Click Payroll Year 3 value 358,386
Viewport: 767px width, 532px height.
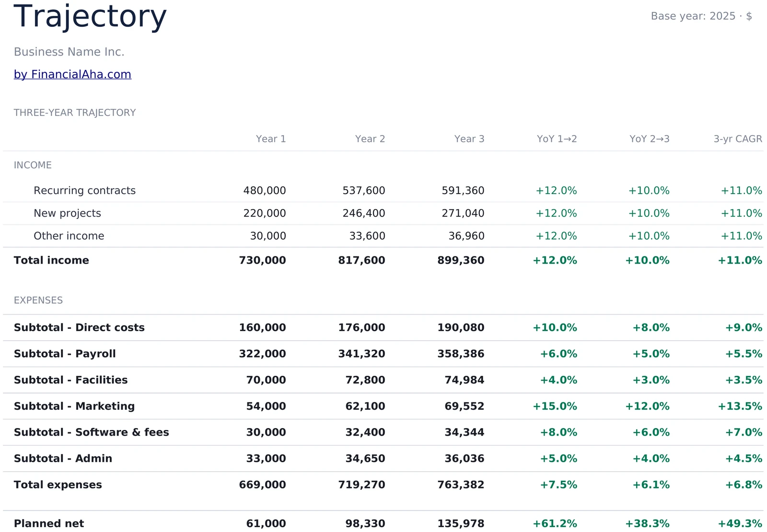(x=461, y=354)
